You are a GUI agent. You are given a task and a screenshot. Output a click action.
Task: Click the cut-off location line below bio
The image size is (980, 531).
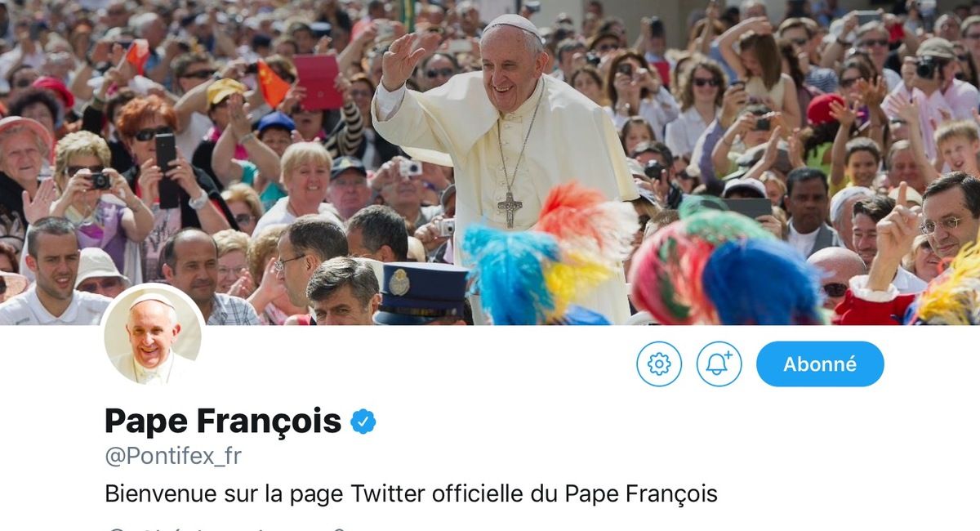pyautogui.click(x=225, y=527)
